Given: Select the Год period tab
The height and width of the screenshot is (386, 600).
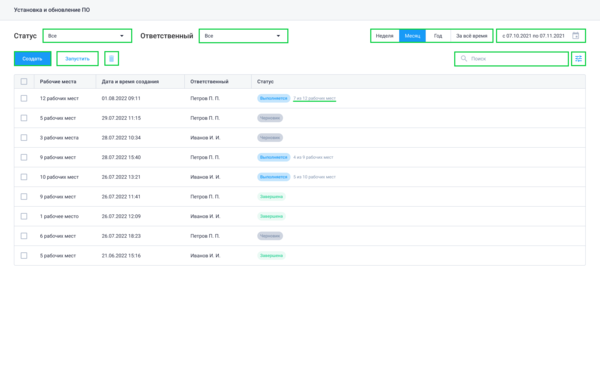Looking at the screenshot, I should [x=438, y=36].
